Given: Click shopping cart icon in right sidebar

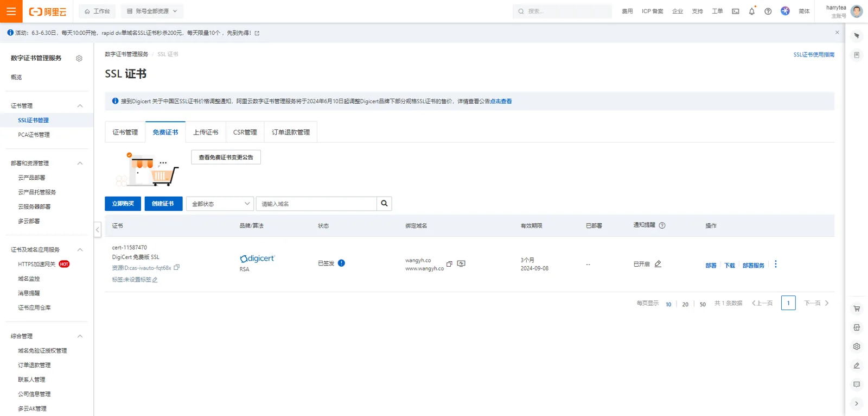Looking at the screenshot, I should pyautogui.click(x=857, y=308).
